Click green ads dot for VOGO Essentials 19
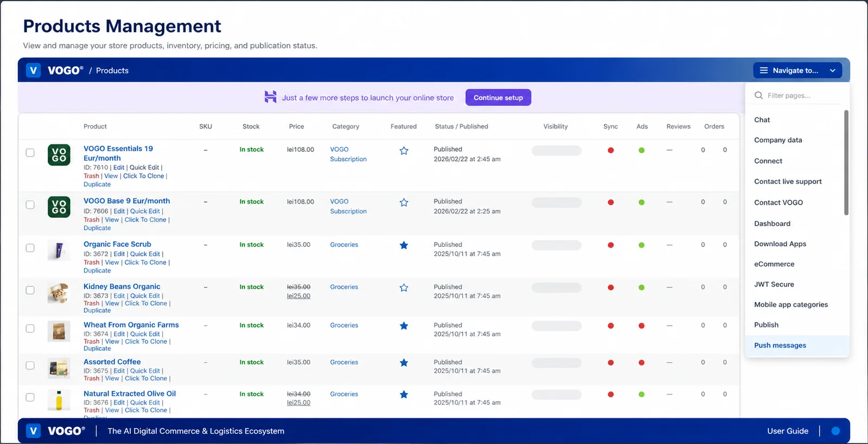 (642, 150)
